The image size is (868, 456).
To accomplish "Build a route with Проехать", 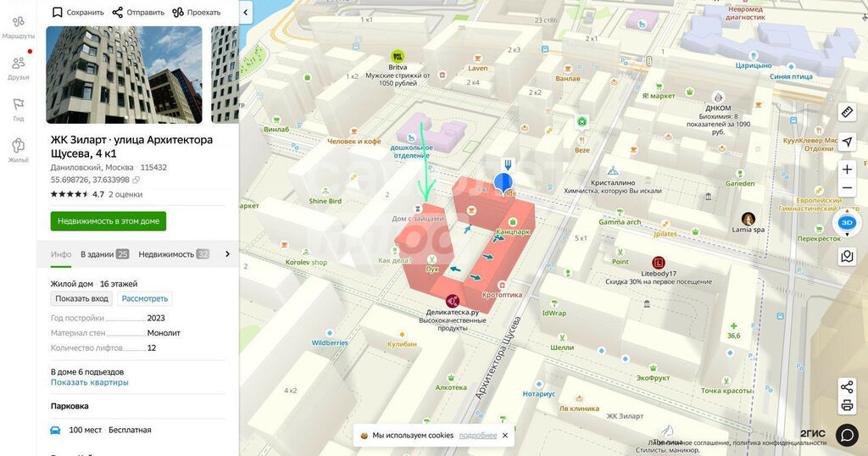I will click(197, 12).
